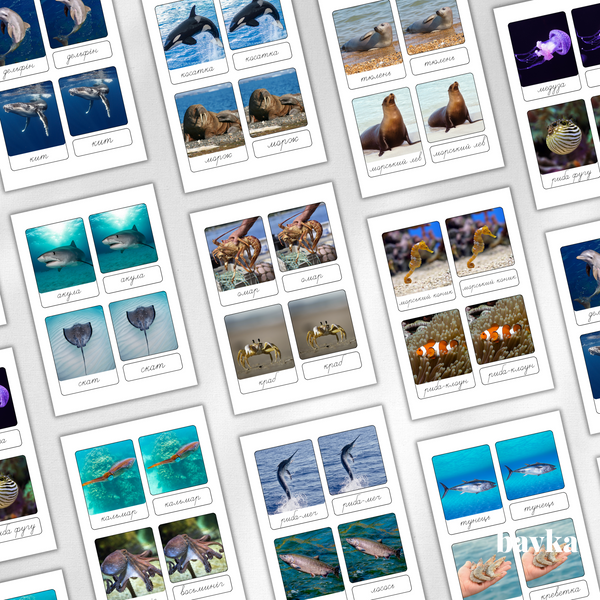The image size is (600, 600).
Task: Choose the tuna card with attached caption
Action: pyautogui.click(x=469, y=489)
